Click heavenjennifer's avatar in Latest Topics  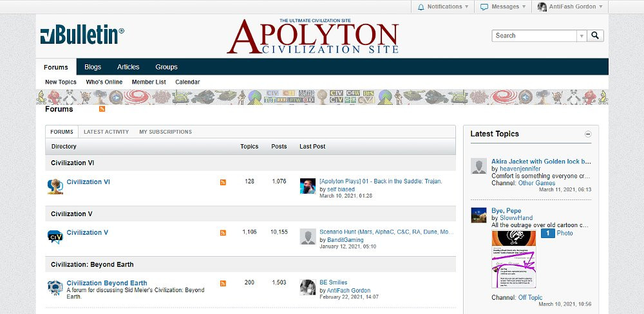click(x=478, y=166)
